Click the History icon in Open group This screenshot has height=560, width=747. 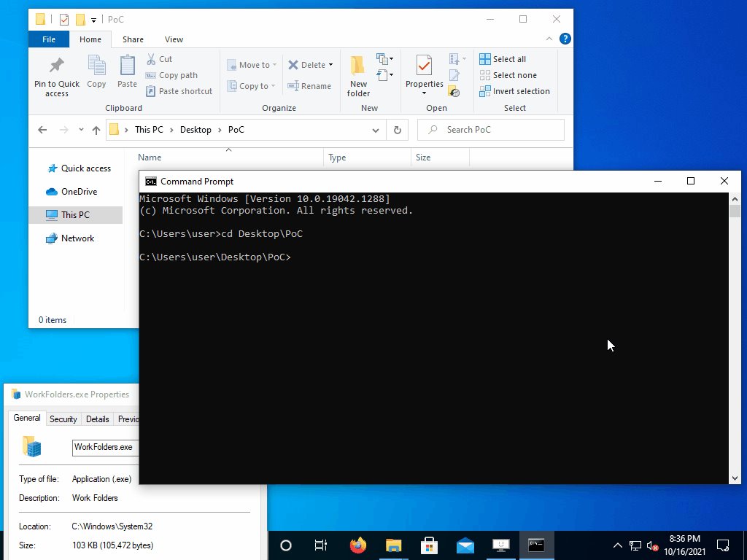click(x=454, y=92)
